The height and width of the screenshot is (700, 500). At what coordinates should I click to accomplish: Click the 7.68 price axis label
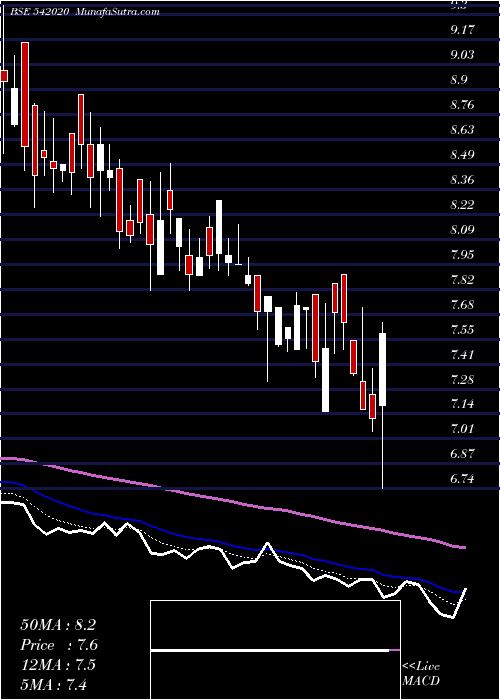[x=463, y=305]
